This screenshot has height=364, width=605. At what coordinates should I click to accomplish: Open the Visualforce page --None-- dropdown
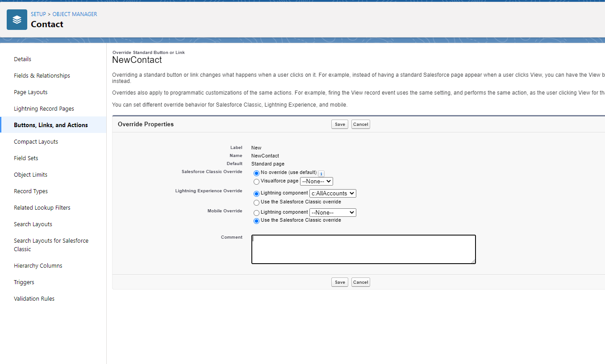pyautogui.click(x=317, y=182)
